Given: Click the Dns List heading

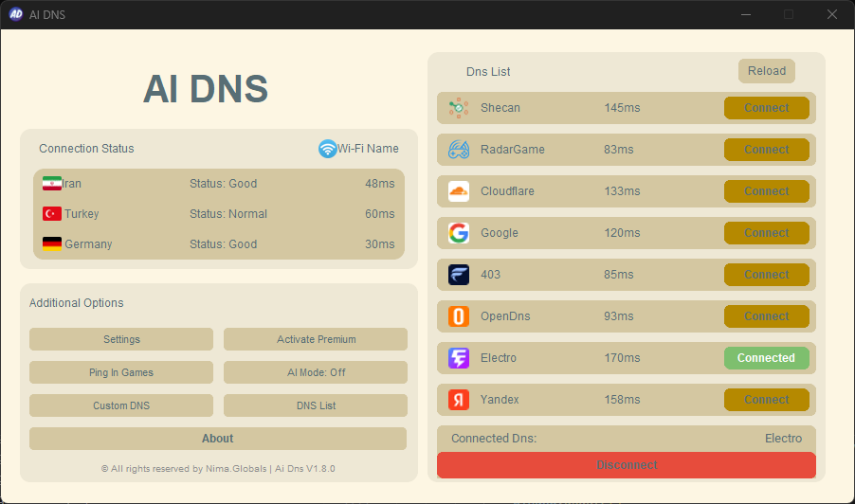Looking at the screenshot, I should [x=488, y=72].
